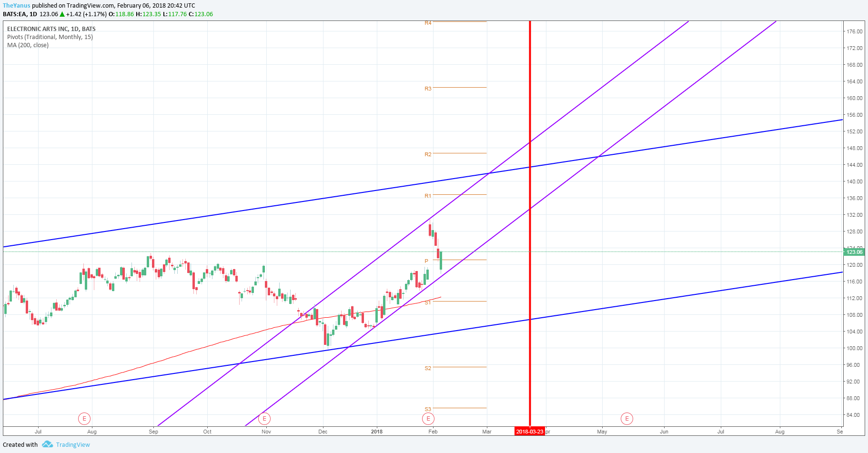Click the green 123.06 price label

(854, 252)
